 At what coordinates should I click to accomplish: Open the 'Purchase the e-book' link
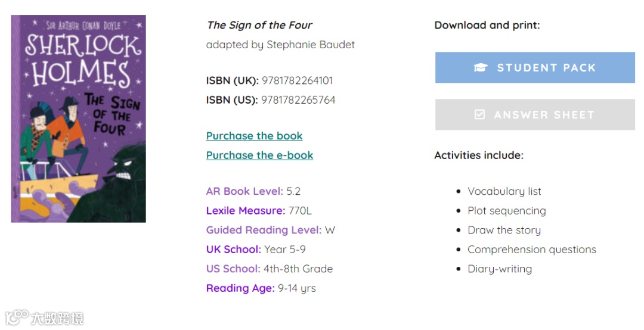(x=259, y=155)
